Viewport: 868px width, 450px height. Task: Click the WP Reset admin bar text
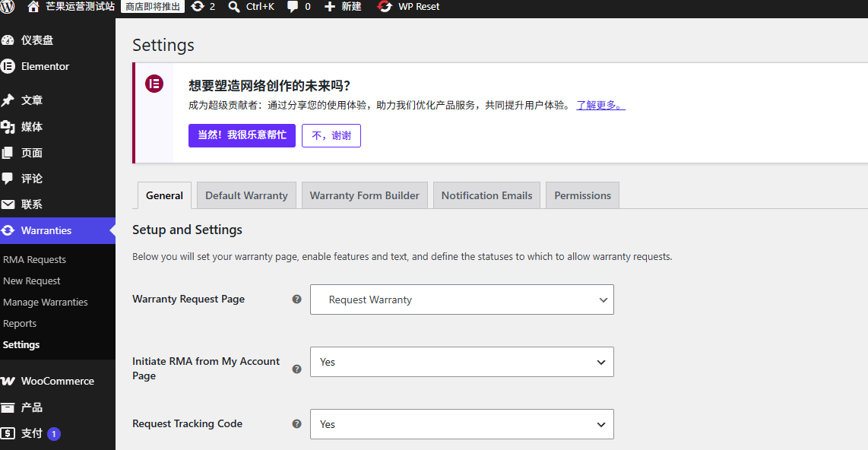coord(419,7)
